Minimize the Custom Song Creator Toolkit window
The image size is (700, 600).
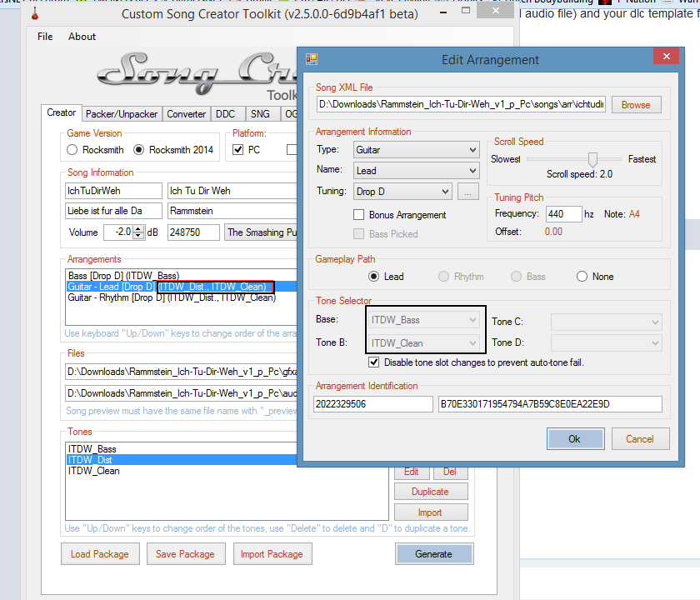pos(443,12)
